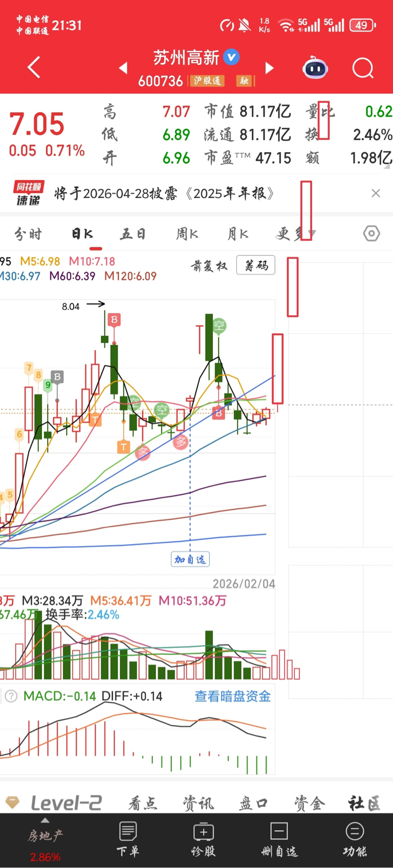This screenshot has height=868, width=393.
Task: Tap the green 空 marker at second peak
Action: click(x=219, y=326)
